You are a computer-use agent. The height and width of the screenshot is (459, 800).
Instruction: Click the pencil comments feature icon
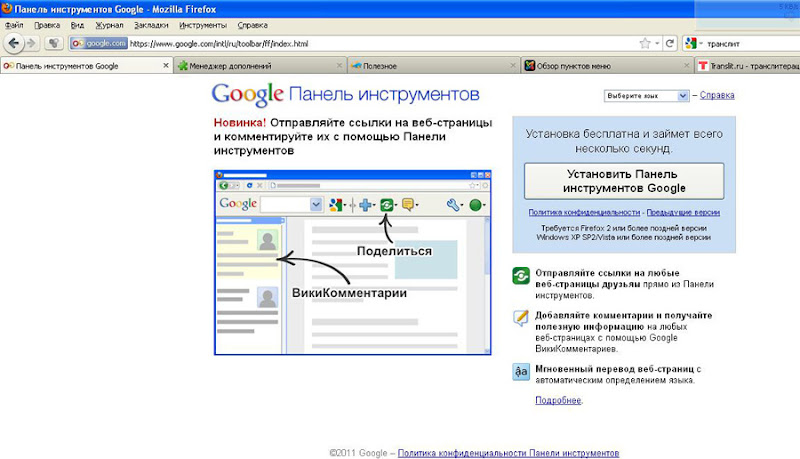pyautogui.click(x=521, y=318)
